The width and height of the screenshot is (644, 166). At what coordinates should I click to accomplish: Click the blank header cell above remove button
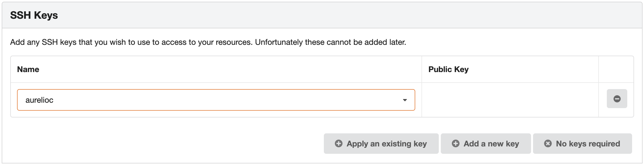pos(616,70)
